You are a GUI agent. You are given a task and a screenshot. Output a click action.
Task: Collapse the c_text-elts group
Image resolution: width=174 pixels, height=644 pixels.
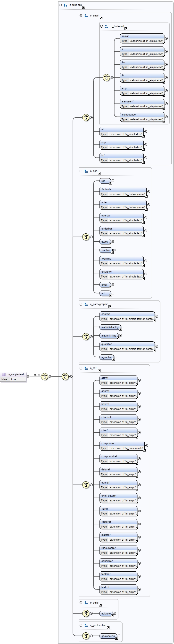(x=60, y=5)
